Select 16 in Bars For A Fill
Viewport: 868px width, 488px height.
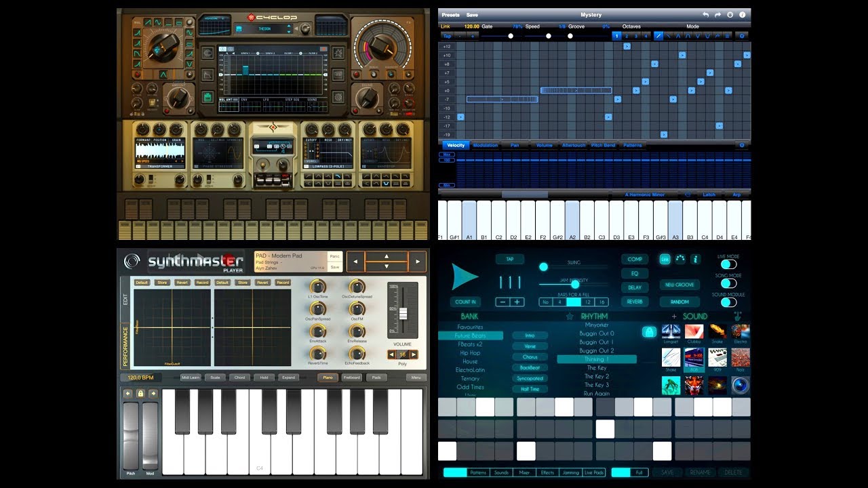600,302
